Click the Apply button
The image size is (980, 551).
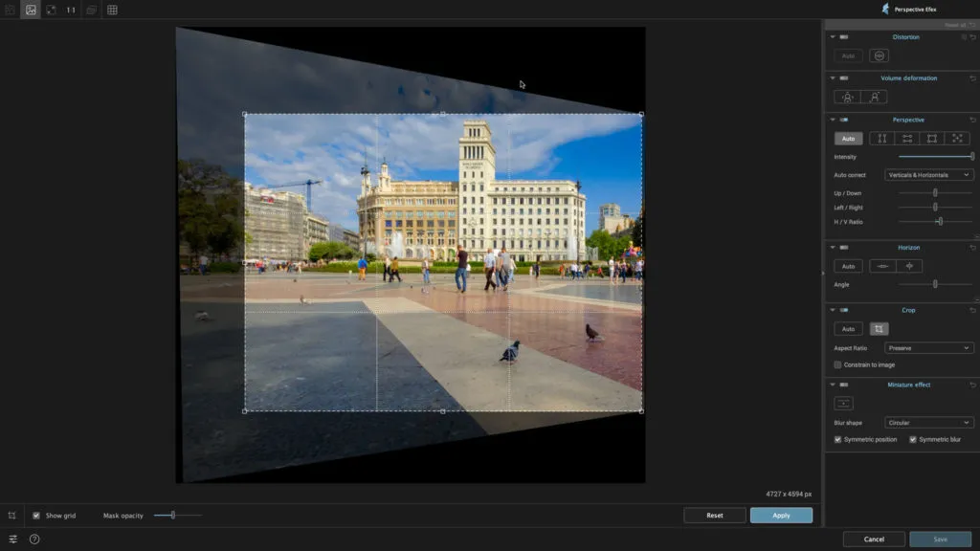(781, 516)
